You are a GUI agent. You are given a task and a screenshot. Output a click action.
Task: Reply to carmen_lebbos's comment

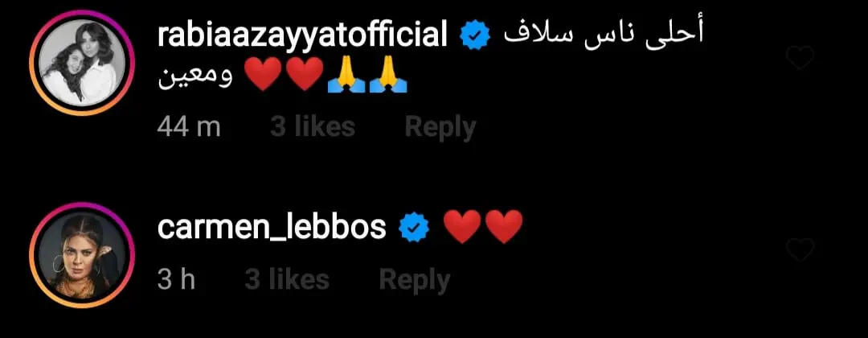coord(415,280)
